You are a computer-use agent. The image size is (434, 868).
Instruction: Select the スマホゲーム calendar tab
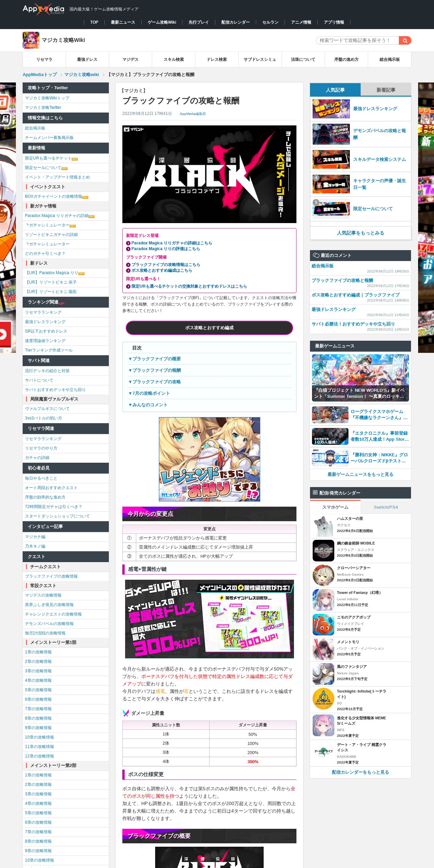[x=335, y=507]
